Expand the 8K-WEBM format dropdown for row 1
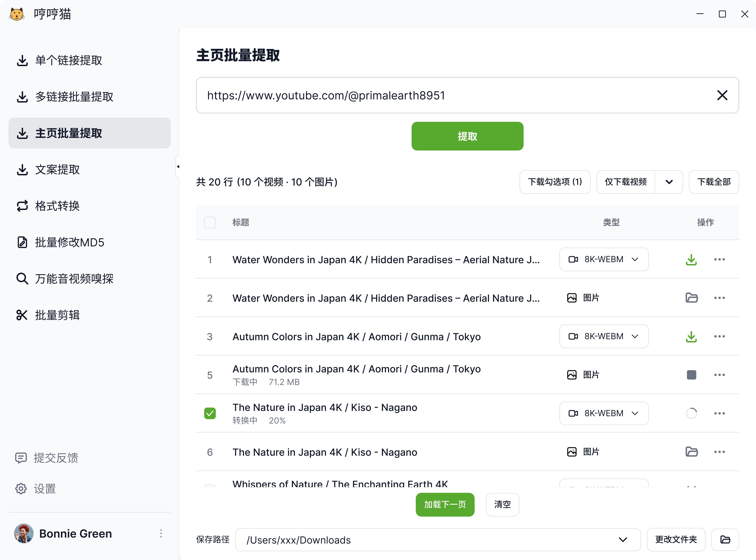This screenshot has width=756, height=560. click(635, 259)
